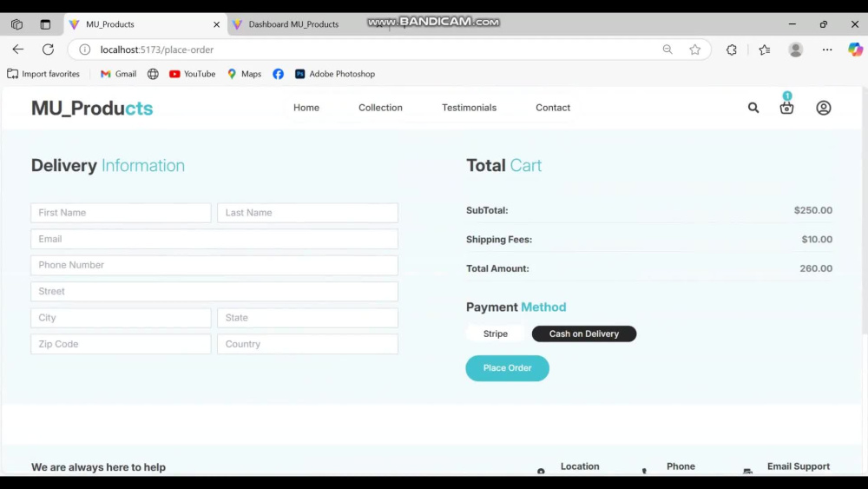Screen dimensions: 868x489
Task: Click the Place Order button
Action: [x=507, y=367]
